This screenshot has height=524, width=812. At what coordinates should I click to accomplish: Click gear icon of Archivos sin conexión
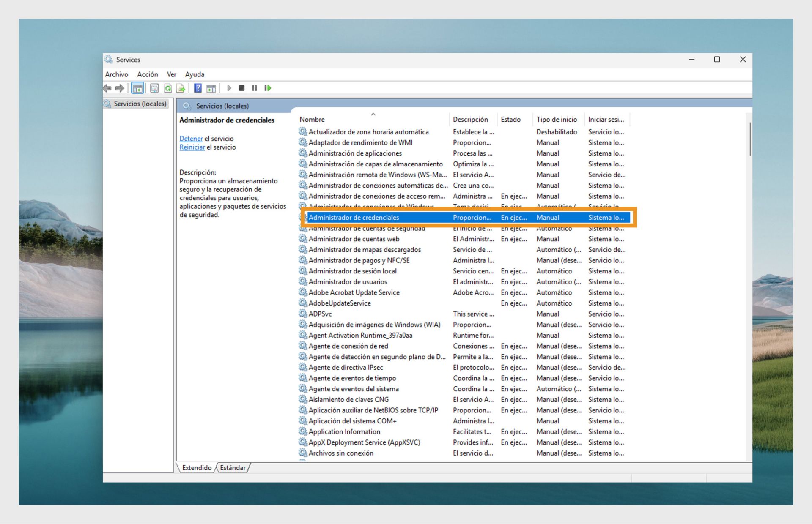(303, 453)
